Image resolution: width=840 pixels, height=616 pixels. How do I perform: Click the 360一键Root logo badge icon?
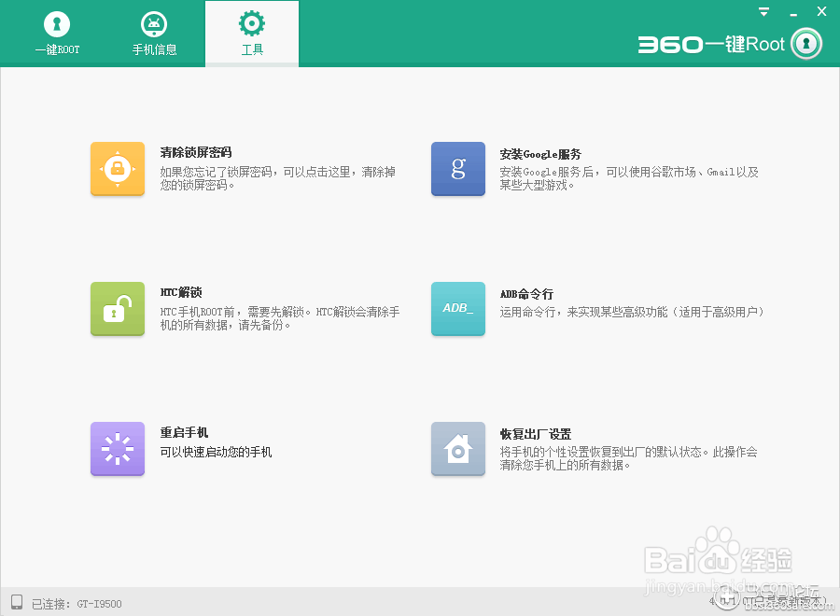tap(806, 44)
